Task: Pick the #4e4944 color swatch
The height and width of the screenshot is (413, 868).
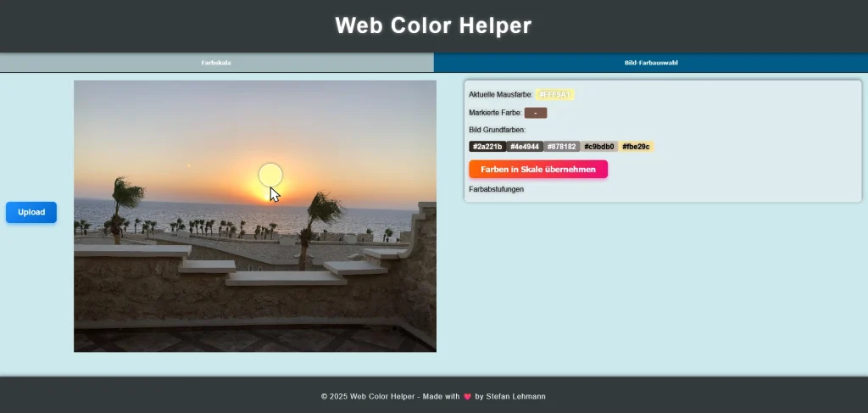Action: 525,147
